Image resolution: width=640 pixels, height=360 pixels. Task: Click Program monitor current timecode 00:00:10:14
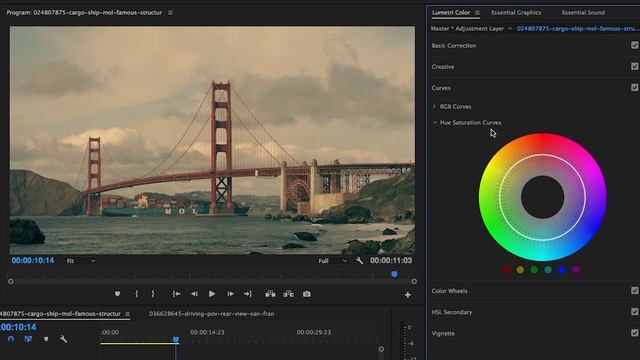coord(33,260)
